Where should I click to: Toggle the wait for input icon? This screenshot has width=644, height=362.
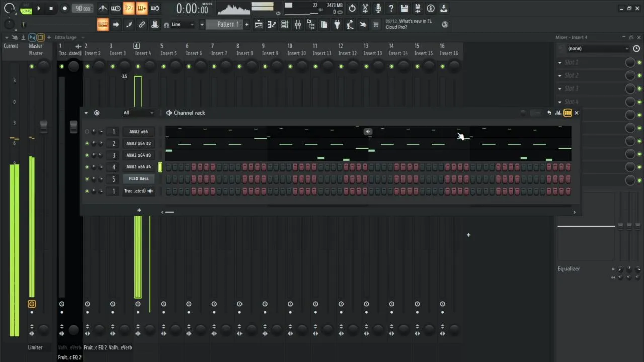click(116, 8)
